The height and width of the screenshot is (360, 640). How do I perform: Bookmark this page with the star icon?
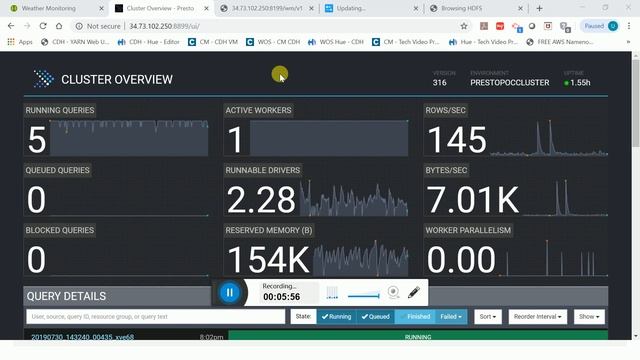pos(464,26)
